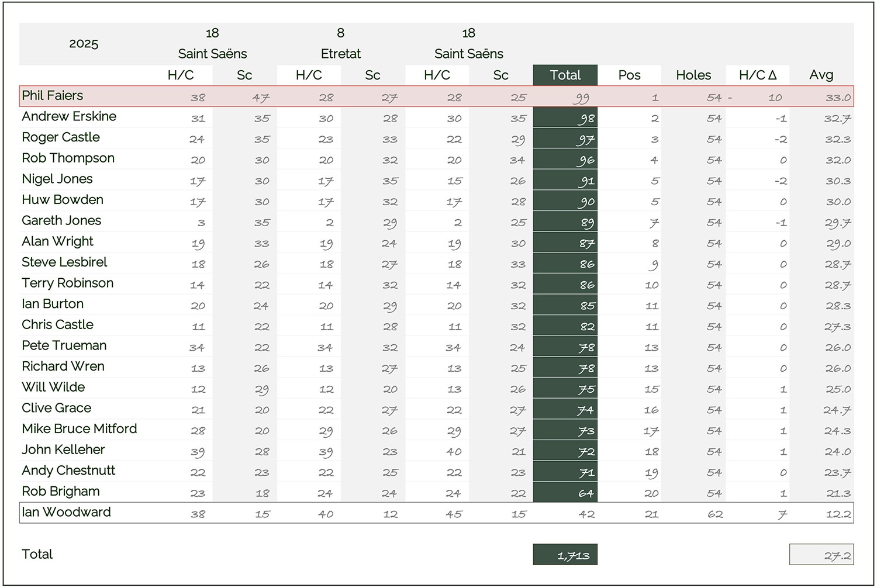The width and height of the screenshot is (877, 588).
Task: Click on Alan Wright's name
Action: [57, 241]
